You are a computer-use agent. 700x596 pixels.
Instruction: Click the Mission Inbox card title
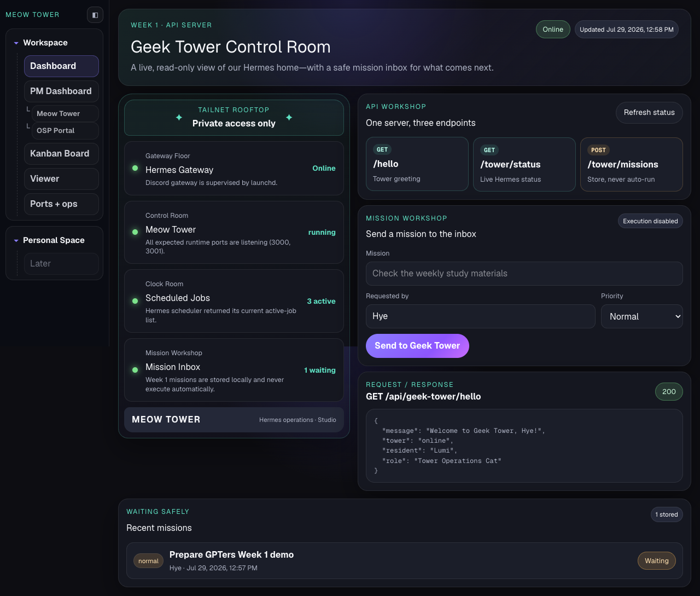pos(173,367)
